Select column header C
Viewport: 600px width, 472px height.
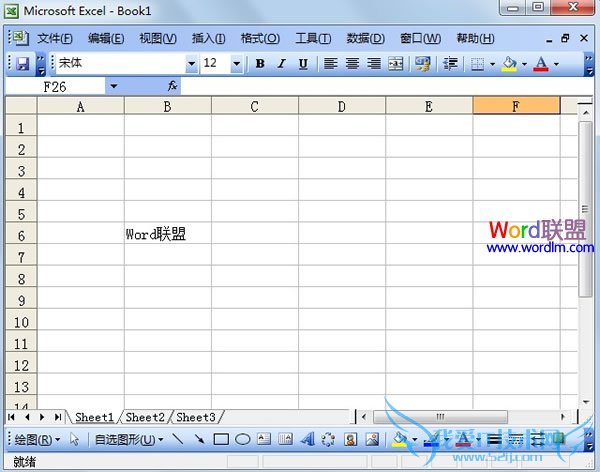click(x=254, y=106)
